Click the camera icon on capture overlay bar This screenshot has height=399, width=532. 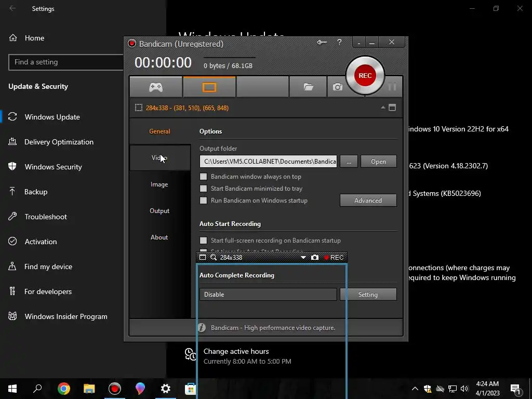pyautogui.click(x=315, y=257)
